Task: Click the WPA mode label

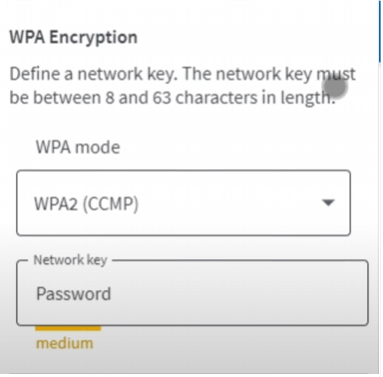Action: 78,147
